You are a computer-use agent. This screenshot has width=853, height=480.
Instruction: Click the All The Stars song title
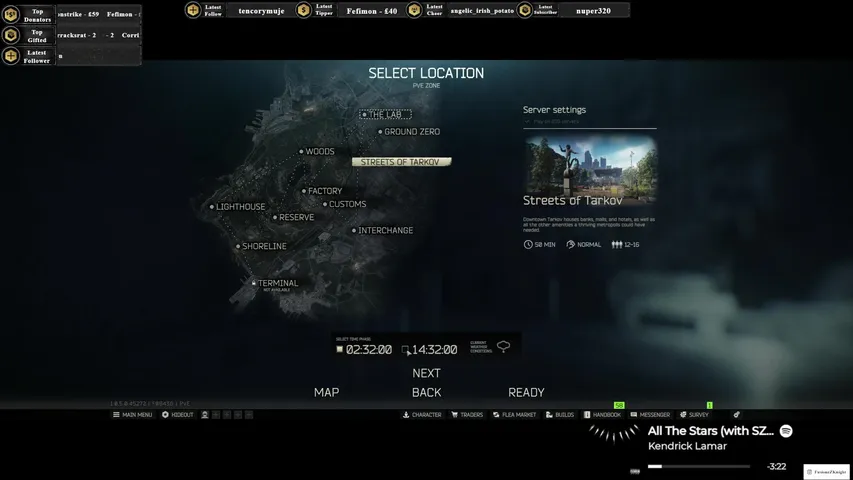click(710, 431)
